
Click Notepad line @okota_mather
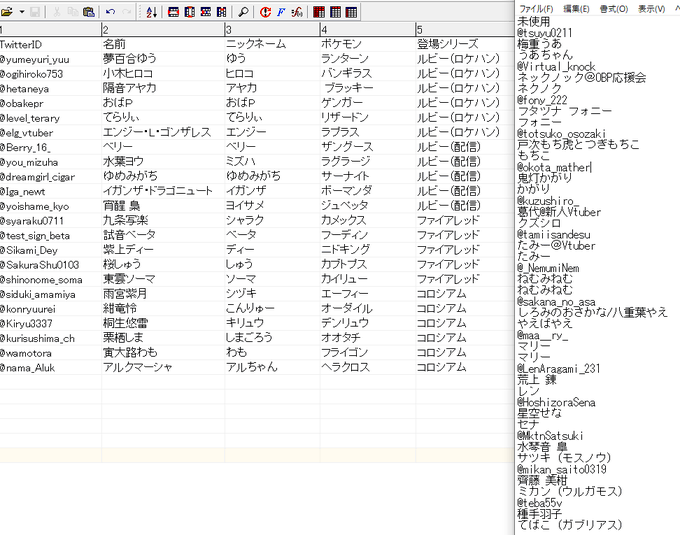click(x=554, y=167)
